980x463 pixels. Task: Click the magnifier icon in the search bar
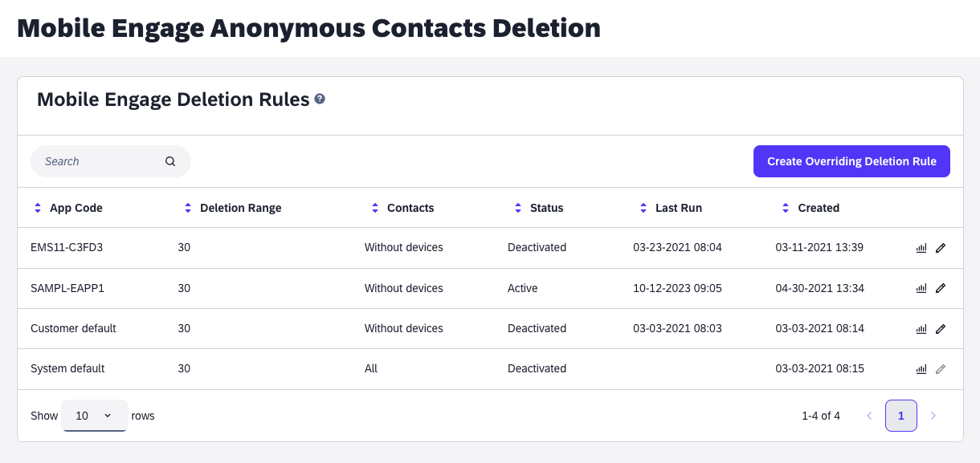click(x=170, y=160)
